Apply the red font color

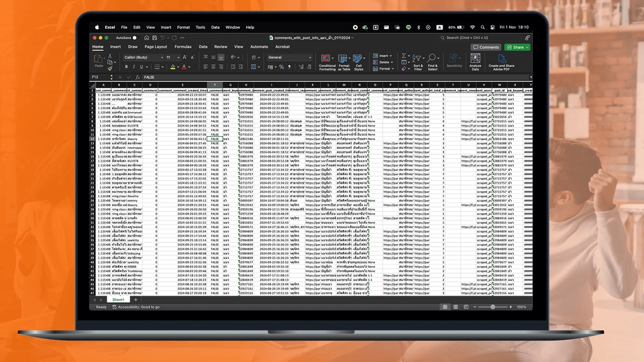coord(184,67)
